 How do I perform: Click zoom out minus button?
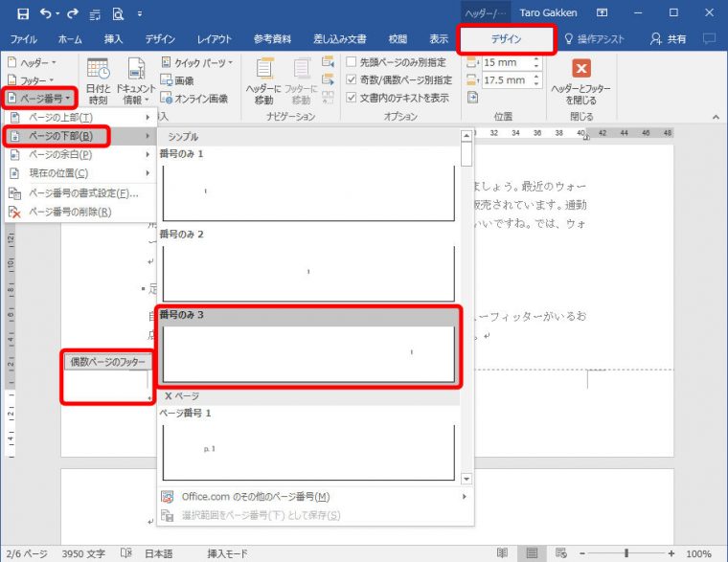(582, 553)
